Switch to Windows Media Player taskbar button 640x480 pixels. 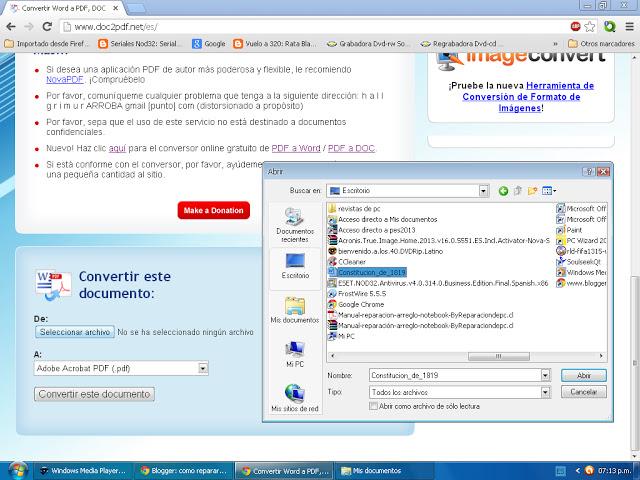pos(82,471)
